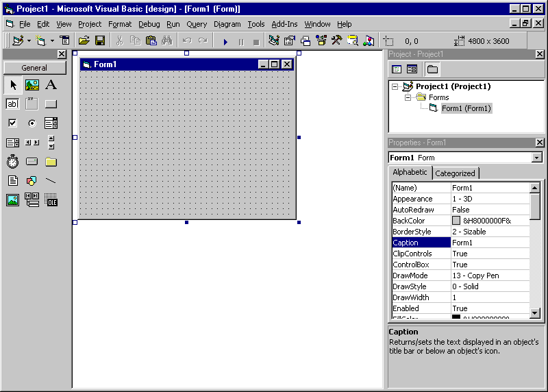This screenshot has height=392, width=548.
Task: Select the CommandButton control tool
Action: click(51, 104)
